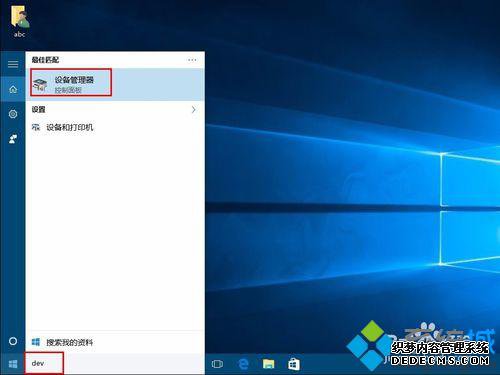
Task: Open the feedback icon in search sidebar
Action: tap(13, 139)
